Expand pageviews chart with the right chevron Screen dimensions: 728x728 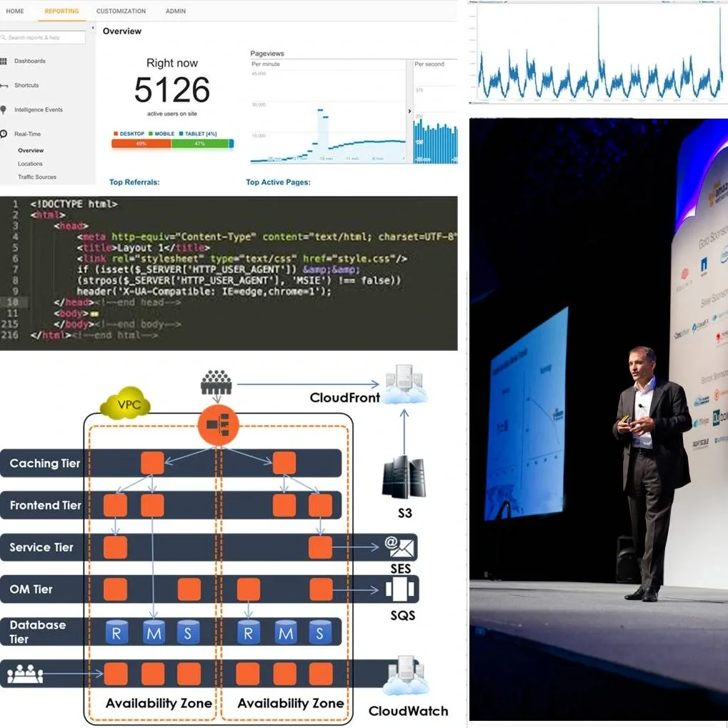[x=409, y=111]
